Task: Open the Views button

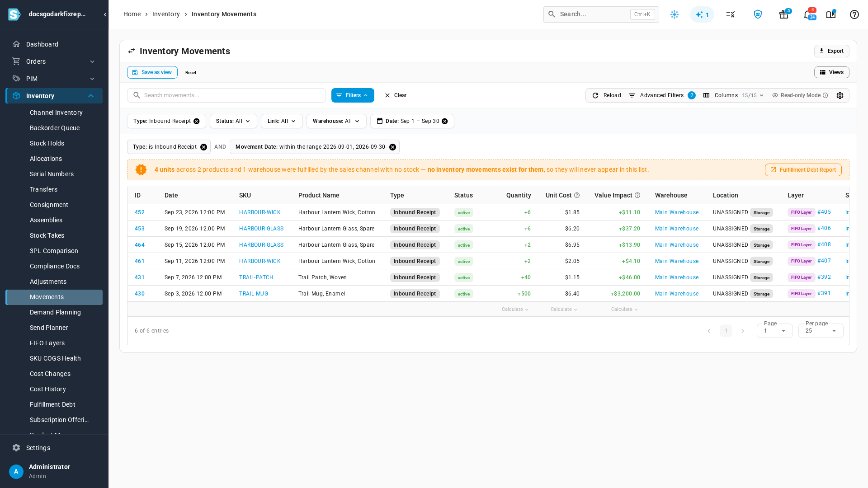Action: click(x=831, y=72)
